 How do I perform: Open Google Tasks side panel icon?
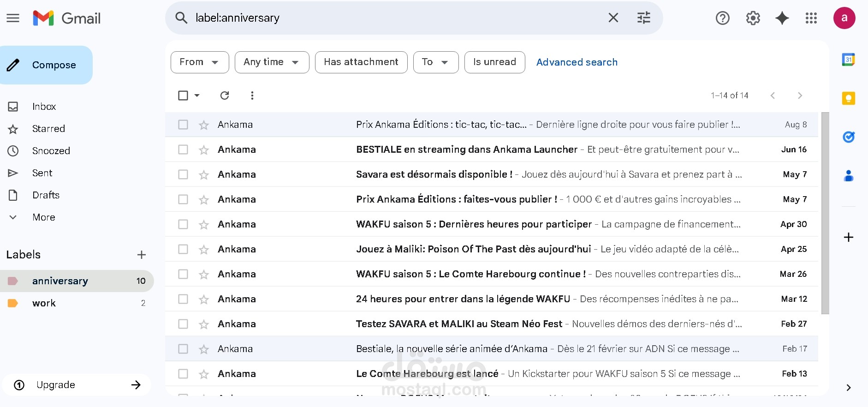pos(849,137)
